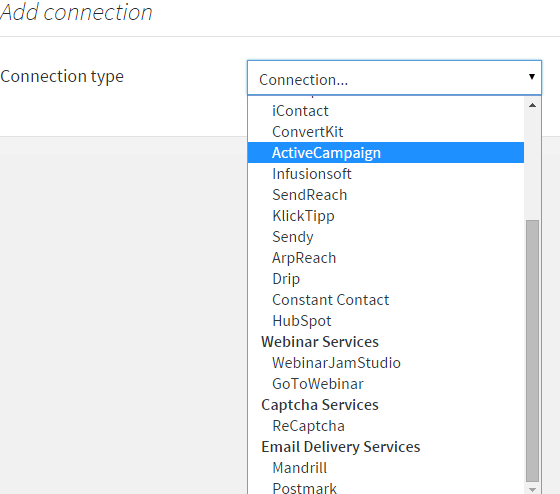Image resolution: width=560 pixels, height=494 pixels.
Task: Select iContact from the list
Action: (386, 111)
